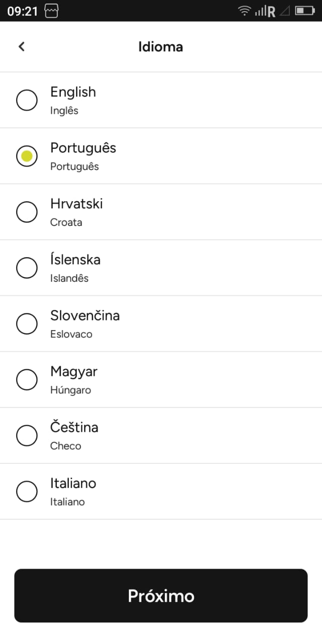
Task: Tap the notification icon beside the clock
Action: (x=51, y=11)
